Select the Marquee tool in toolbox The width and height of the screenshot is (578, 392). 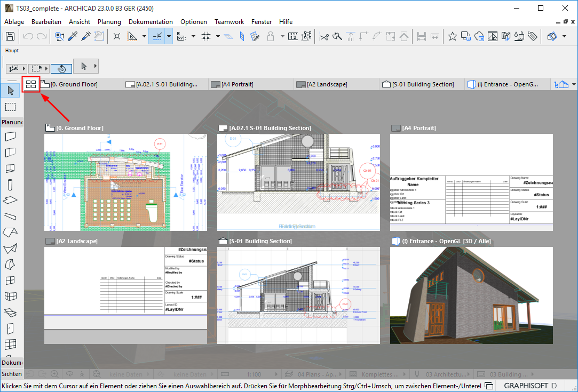(10, 107)
